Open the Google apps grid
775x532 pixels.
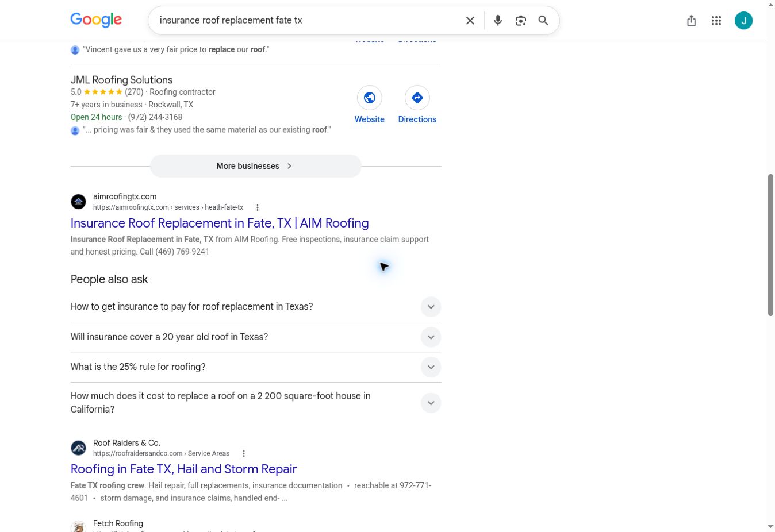[x=716, y=21]
